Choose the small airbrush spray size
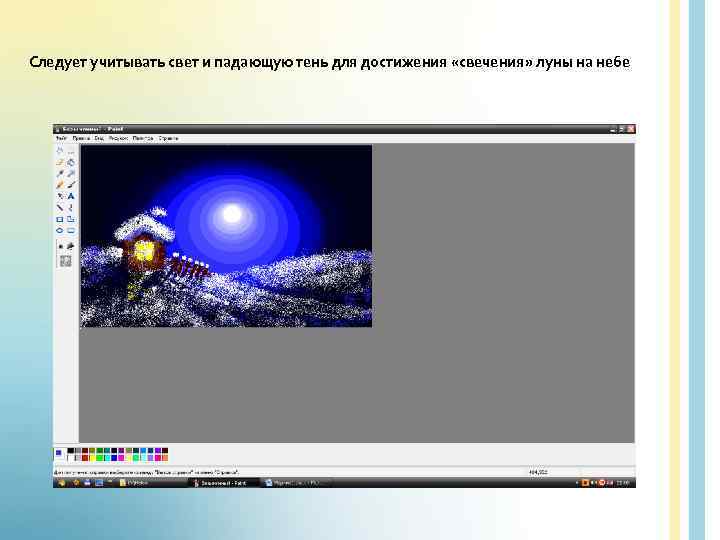Image resolution: width=720 pixels, height=540 pixels. 60,247
